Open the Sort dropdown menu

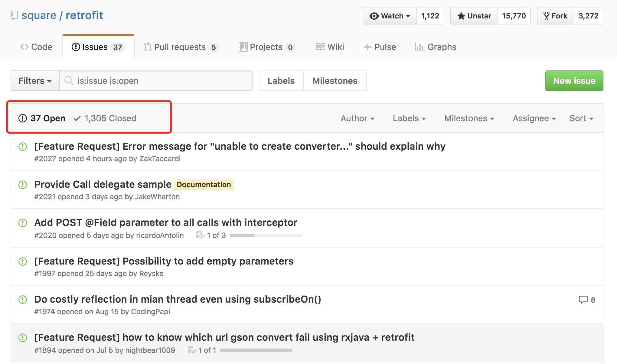pos(581,118)
